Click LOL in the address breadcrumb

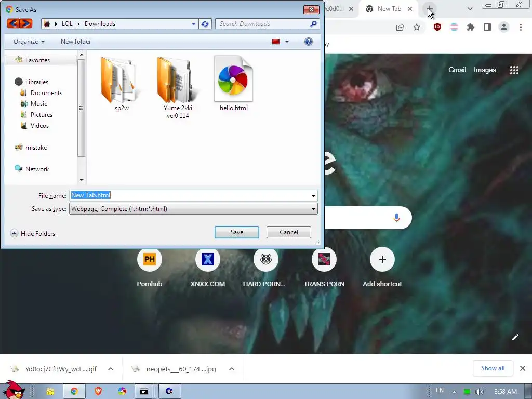(x=67, y=24)
